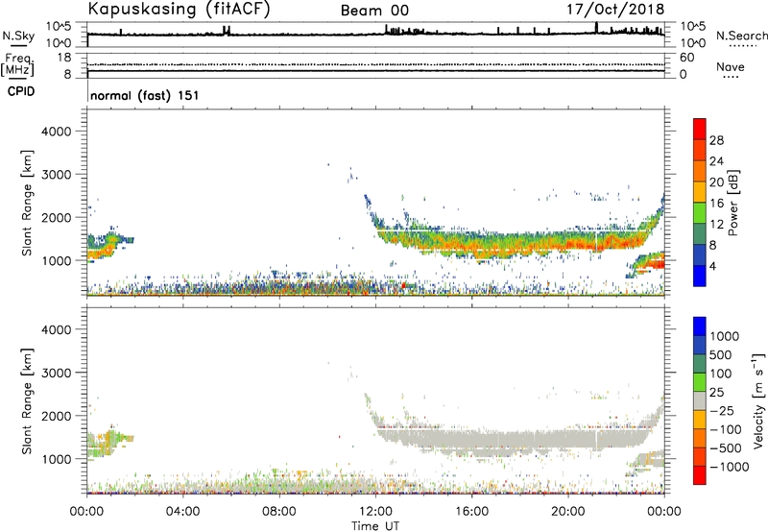Screen dimensions: 768x532
Task: Click the left '10^5' noise axis tick
Action: (59, 26)
